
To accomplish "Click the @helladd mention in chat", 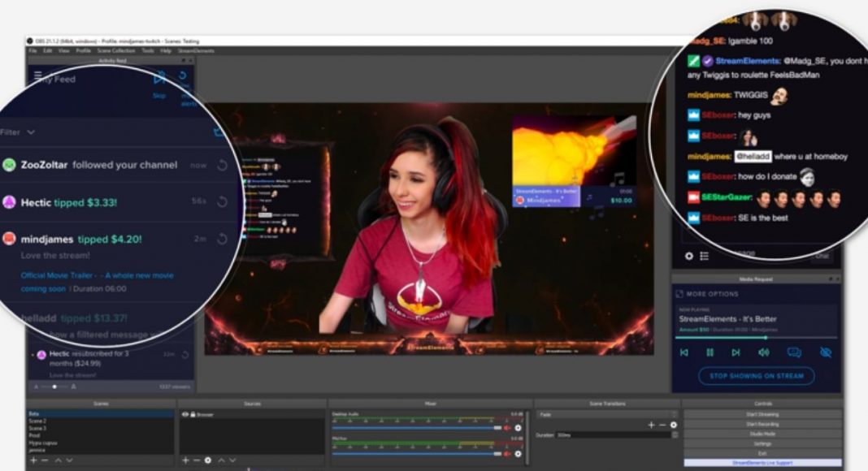I will (x=753, y=157).
